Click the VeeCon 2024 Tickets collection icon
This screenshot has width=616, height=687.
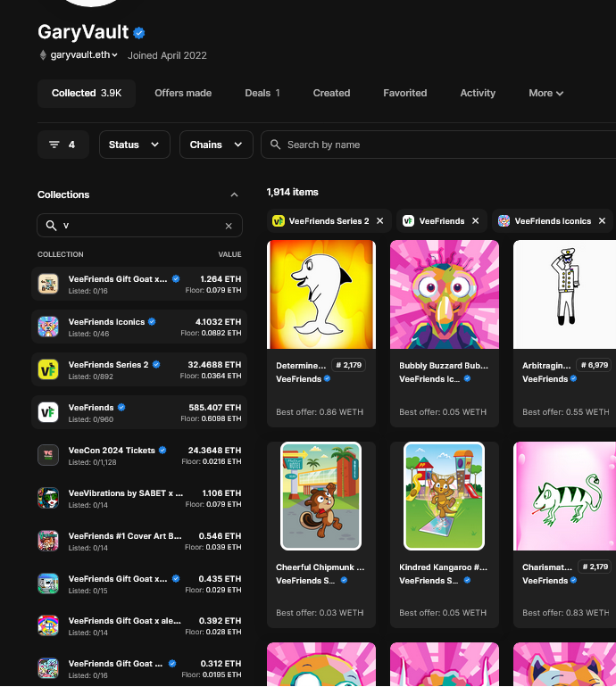(x=48, y=455)
